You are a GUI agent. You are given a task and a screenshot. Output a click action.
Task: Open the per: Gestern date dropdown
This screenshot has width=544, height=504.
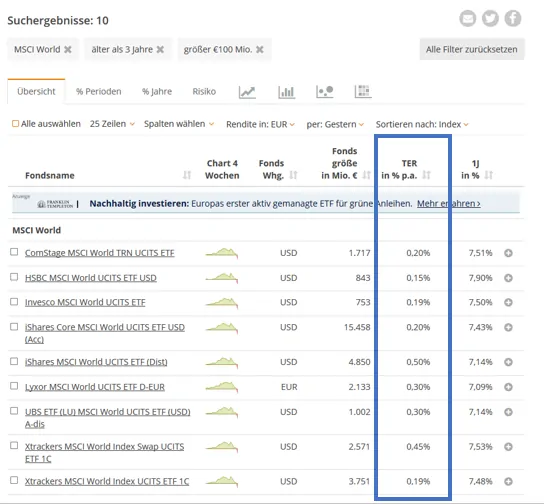point(335,124)
